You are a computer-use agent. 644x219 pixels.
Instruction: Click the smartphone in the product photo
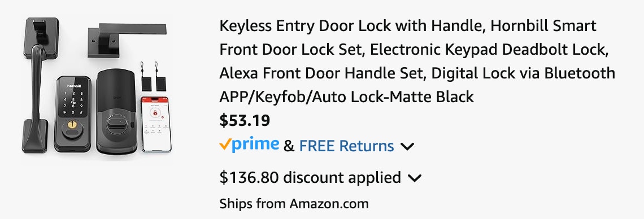tap(155, 124)
